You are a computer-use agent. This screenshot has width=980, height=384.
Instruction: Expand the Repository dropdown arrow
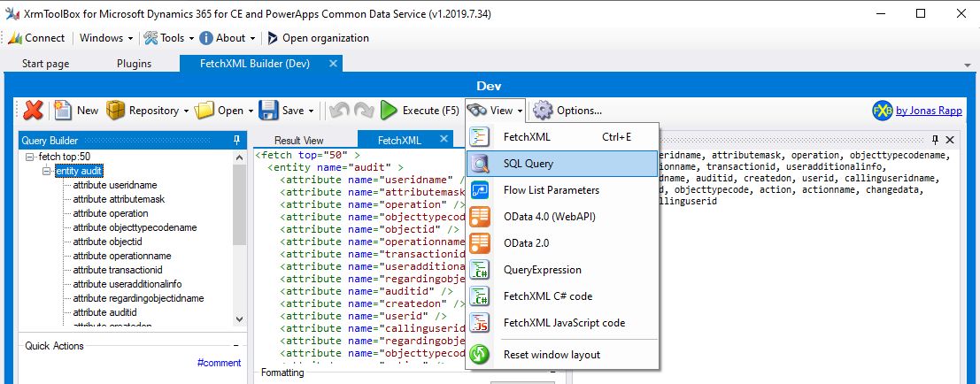(186, 111)
